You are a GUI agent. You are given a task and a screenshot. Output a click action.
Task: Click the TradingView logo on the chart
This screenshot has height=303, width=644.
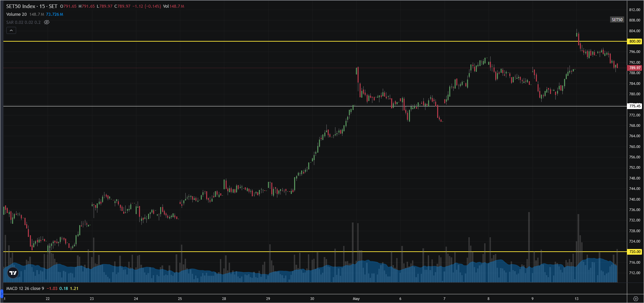13,273
